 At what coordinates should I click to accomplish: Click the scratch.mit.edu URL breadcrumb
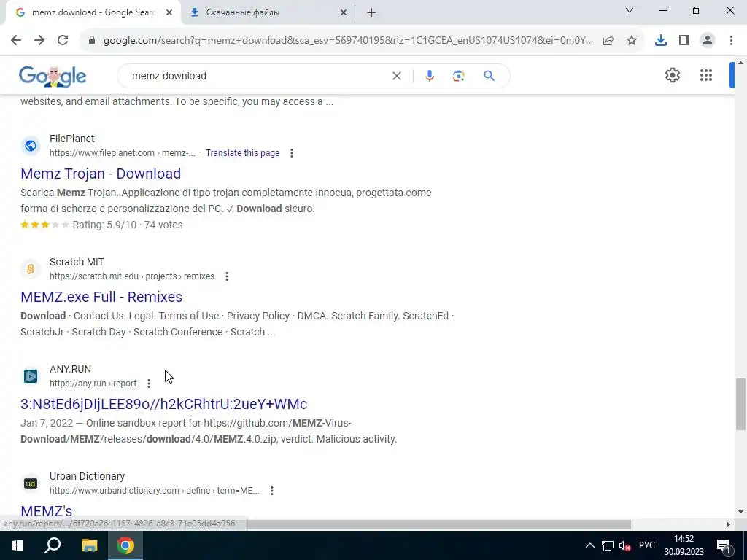[132, 276]
